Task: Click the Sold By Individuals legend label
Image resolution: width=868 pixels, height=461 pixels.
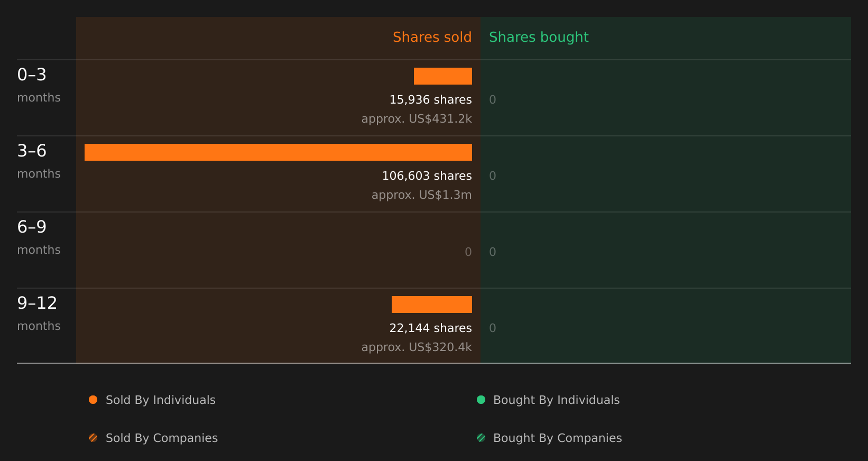Action: tap(161, 400)
